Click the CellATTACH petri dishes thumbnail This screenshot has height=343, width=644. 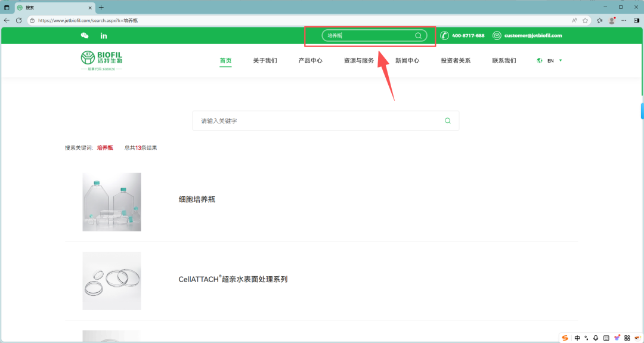(x=112, y=281)
